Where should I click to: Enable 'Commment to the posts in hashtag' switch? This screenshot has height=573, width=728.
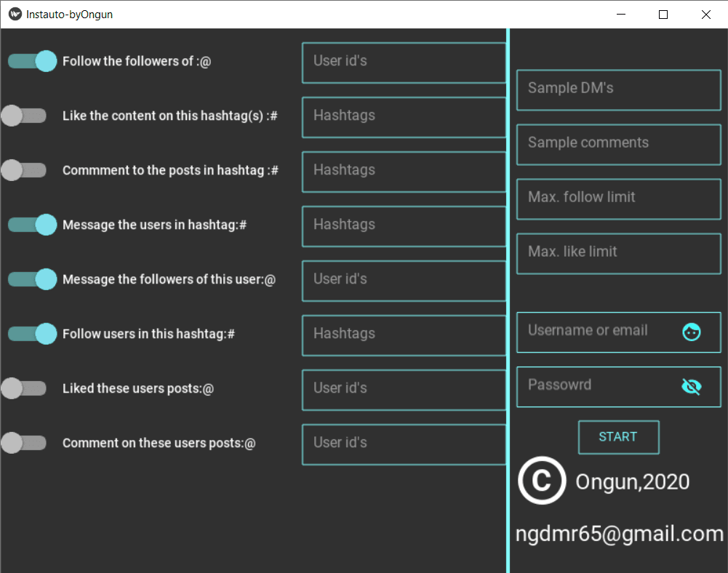click(x=24, y=170)
